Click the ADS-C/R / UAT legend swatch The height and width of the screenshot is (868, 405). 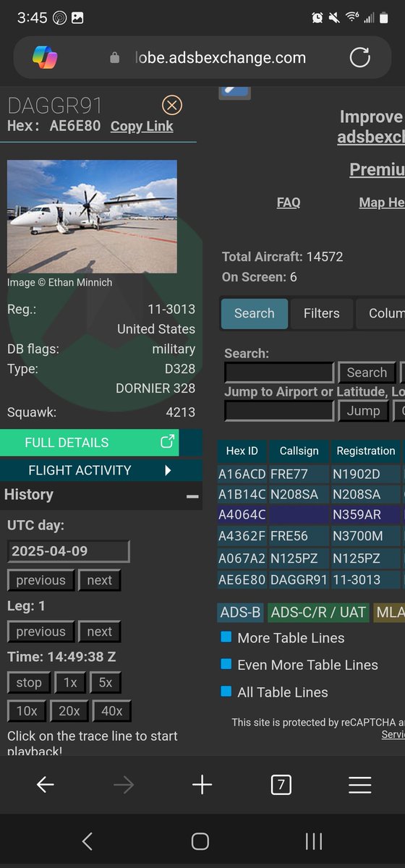[317, 612]
